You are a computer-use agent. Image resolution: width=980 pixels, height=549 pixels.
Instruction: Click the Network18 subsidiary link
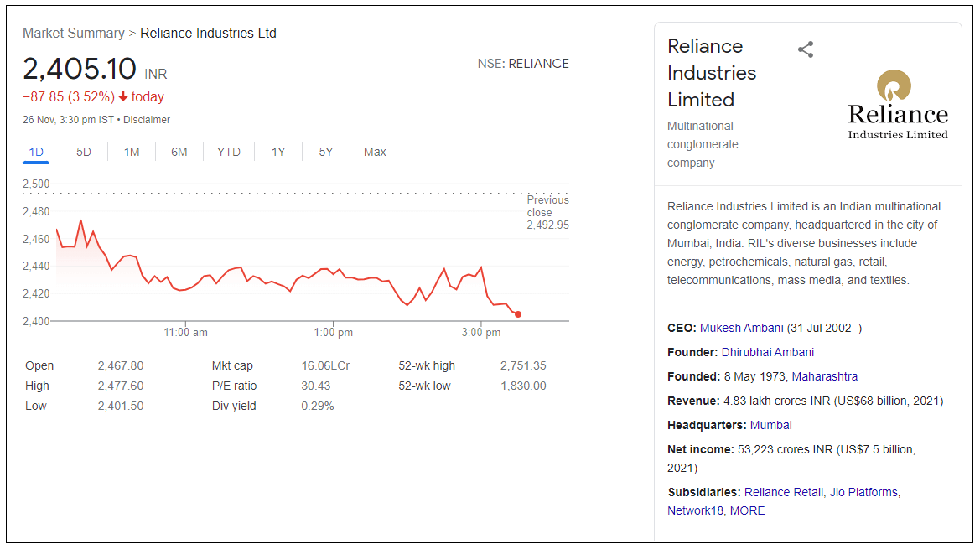(696, 510)
